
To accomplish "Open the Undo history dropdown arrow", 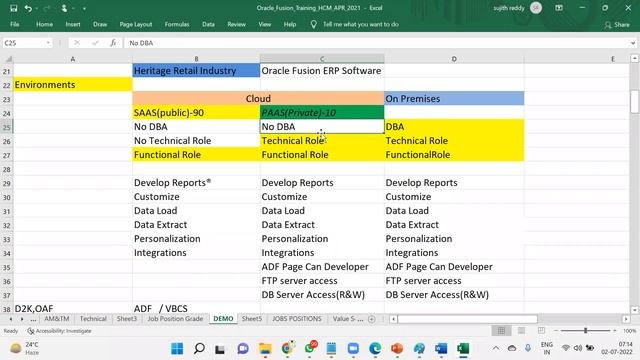I will pyautogui.click(x=36, y=9).
